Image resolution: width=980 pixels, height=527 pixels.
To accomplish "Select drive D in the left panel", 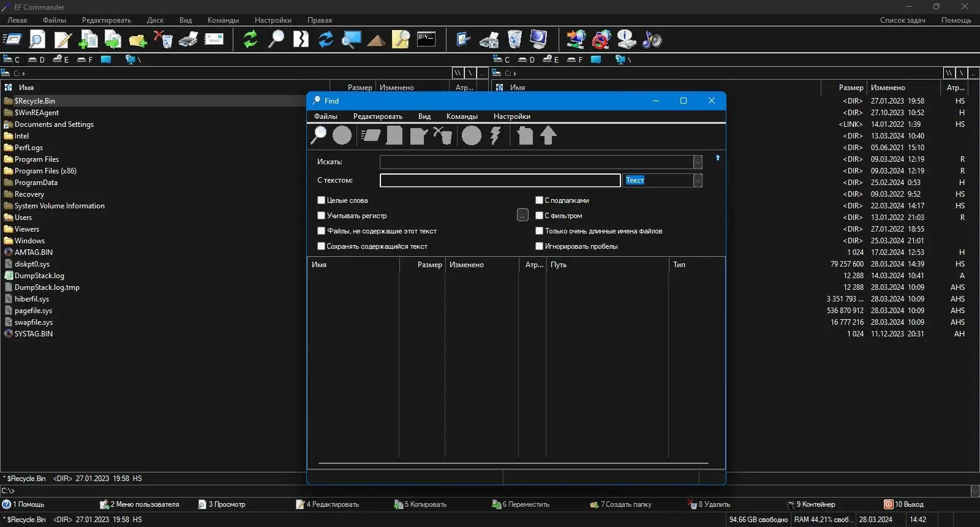I will [x=37, y=59].
